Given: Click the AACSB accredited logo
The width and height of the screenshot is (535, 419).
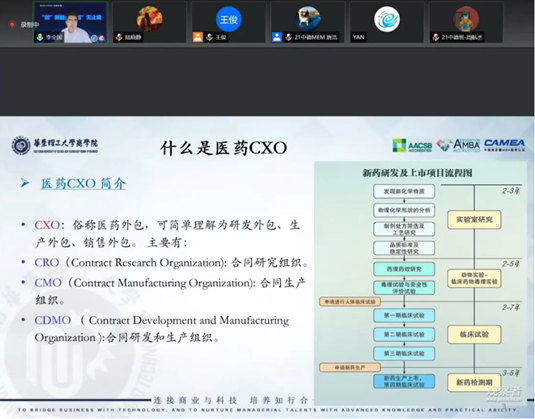Looking at the screenshot, I should pyautogui.click(x=412, y=146).
